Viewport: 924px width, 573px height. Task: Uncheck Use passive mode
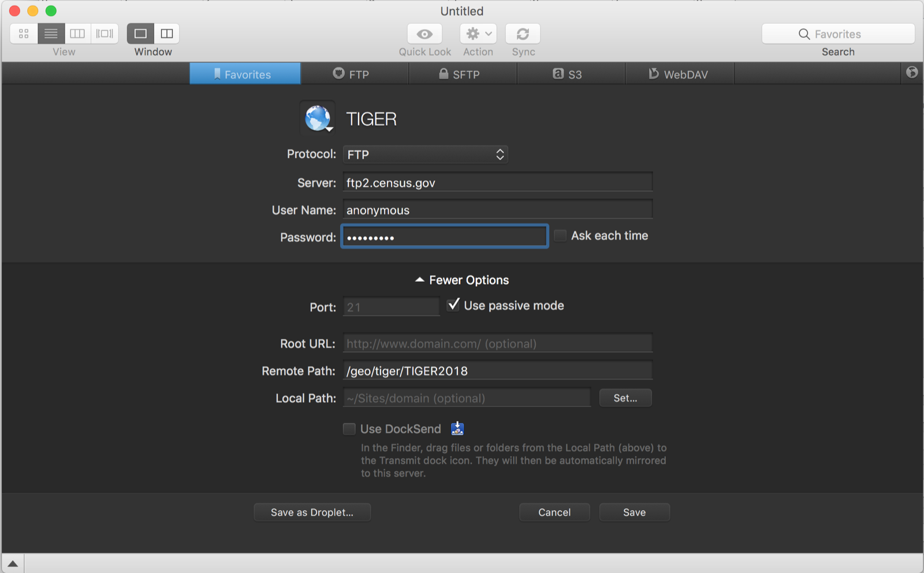point(454,305)
